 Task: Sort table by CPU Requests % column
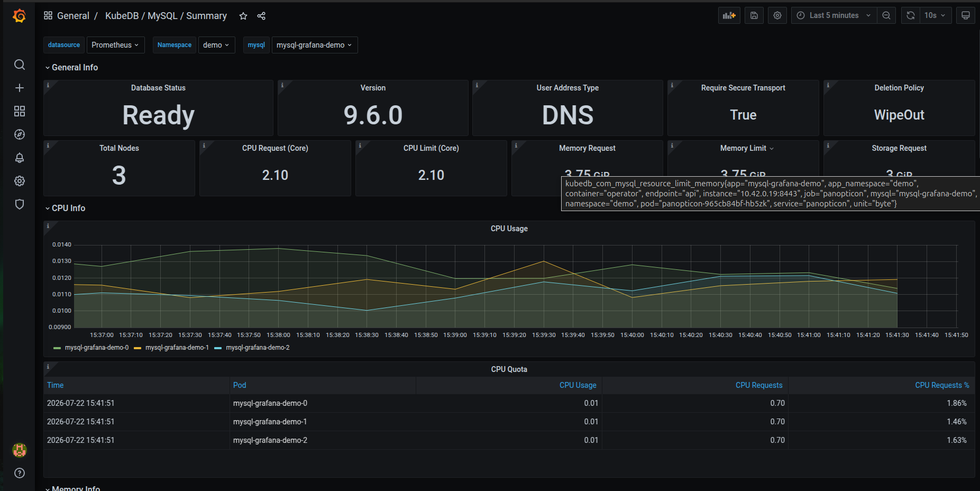tap(942, 385)
